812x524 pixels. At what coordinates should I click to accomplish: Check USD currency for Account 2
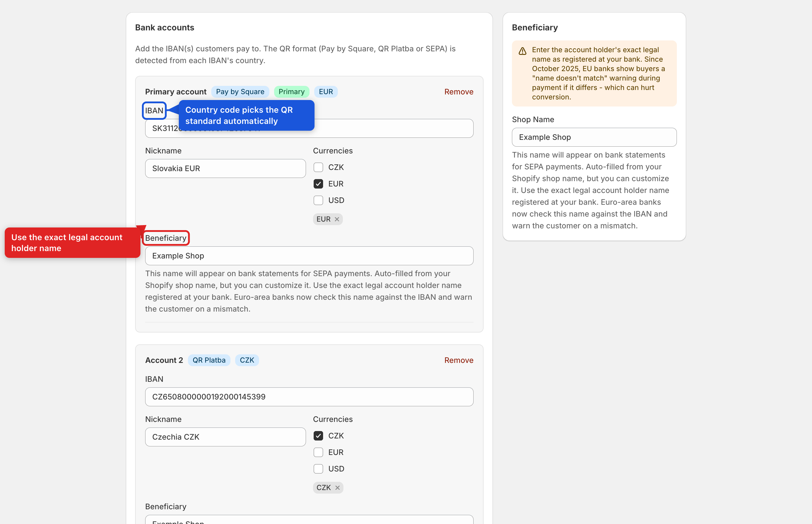click(x=318, y=469)
